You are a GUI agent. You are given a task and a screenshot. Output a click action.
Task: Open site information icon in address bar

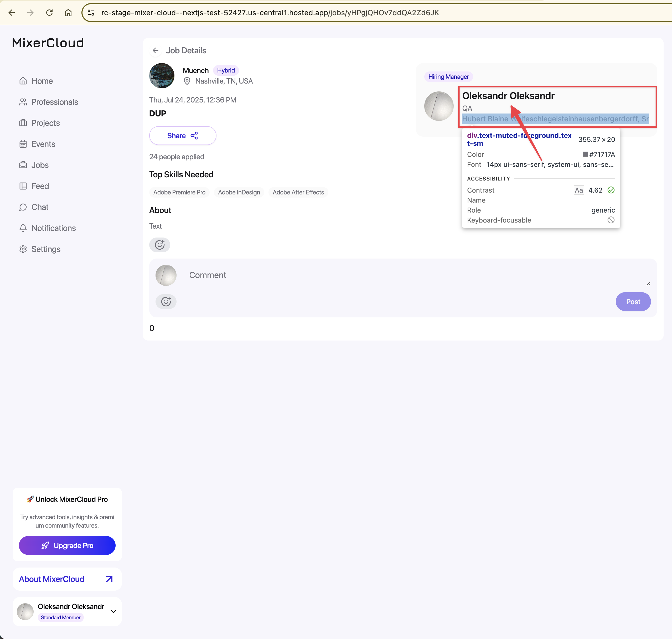click(91, 13)
